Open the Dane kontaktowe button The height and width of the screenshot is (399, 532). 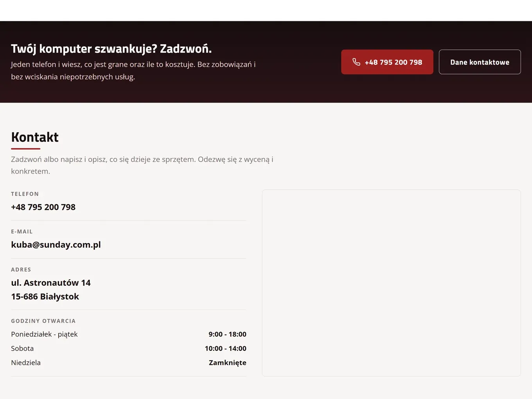coord(480,62)
